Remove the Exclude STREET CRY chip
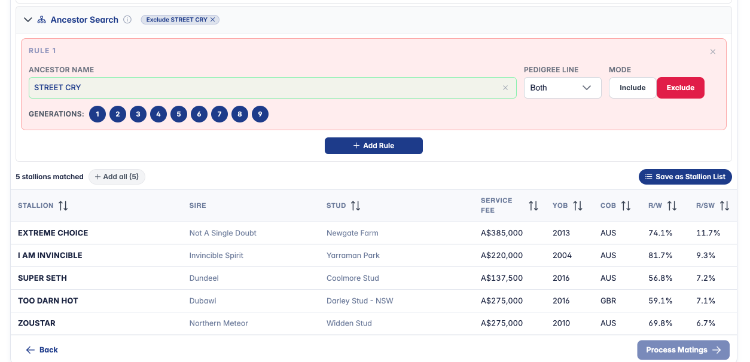The image size is (750, 362). click(x=213, y=20)
